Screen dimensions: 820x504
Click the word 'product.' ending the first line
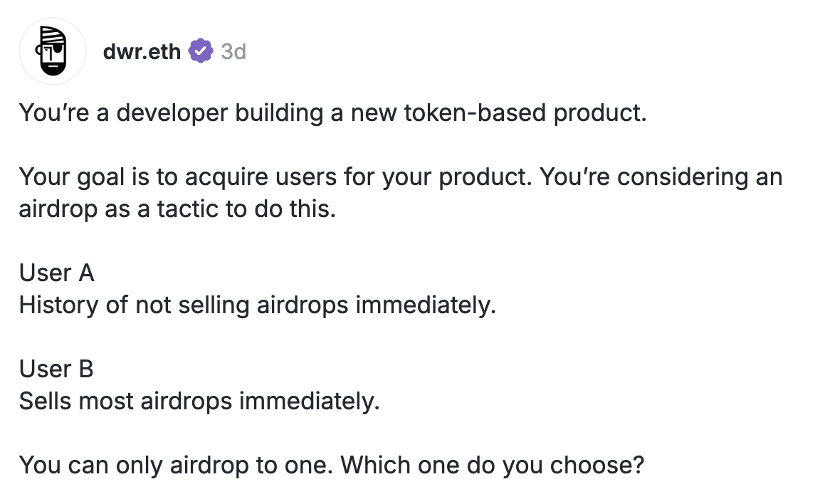tap(600, 114)
